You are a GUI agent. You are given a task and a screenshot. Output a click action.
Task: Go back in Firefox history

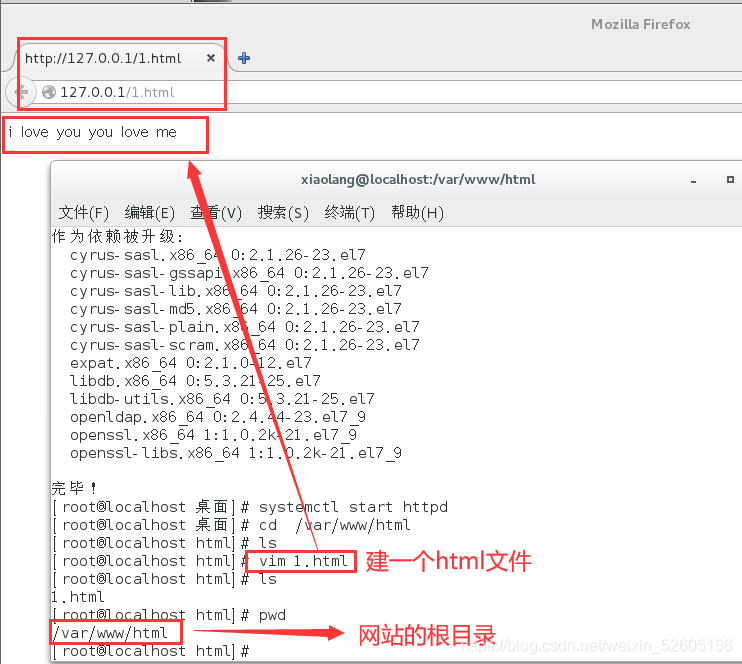(x=21, y=92)
